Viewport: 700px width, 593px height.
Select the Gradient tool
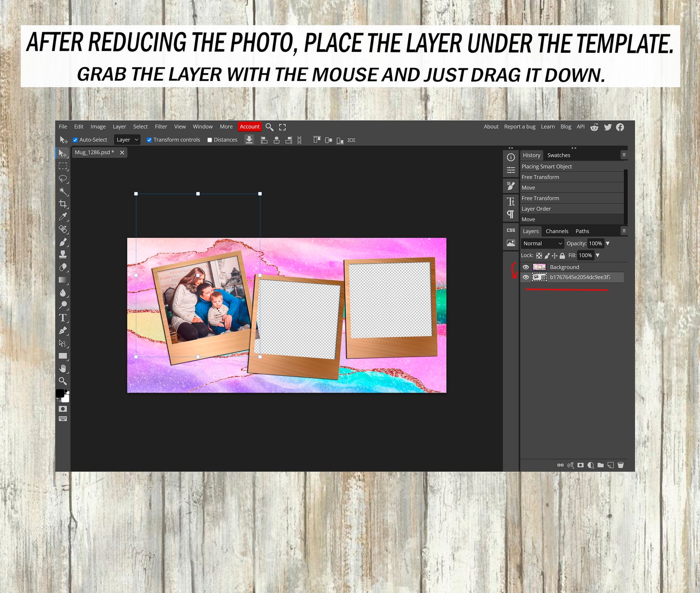coord(63,280)
